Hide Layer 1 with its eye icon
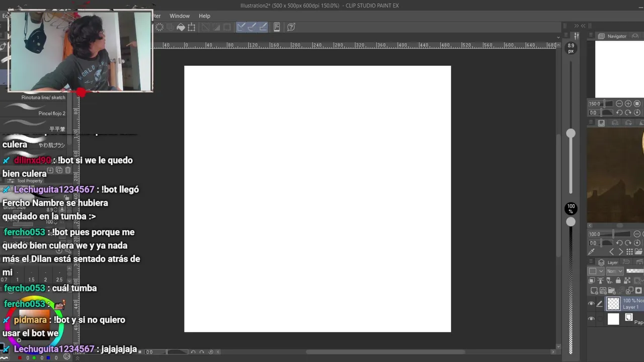This screenshot has width=644, height=362. [x=591, y=303]
